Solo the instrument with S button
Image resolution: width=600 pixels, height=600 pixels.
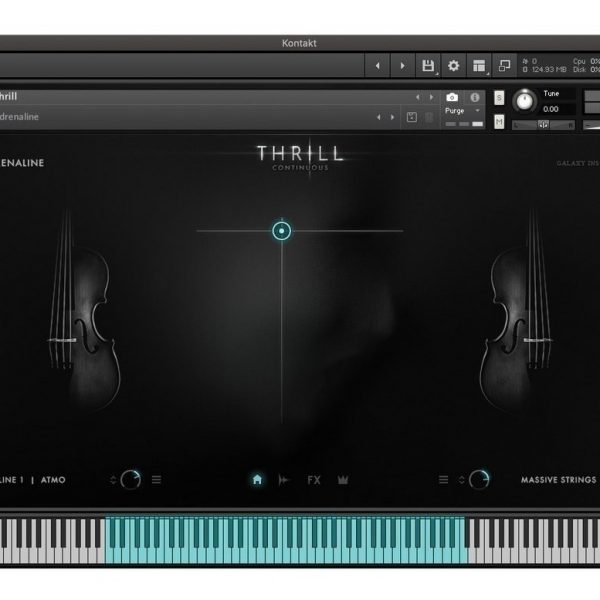tap(499, 98)
